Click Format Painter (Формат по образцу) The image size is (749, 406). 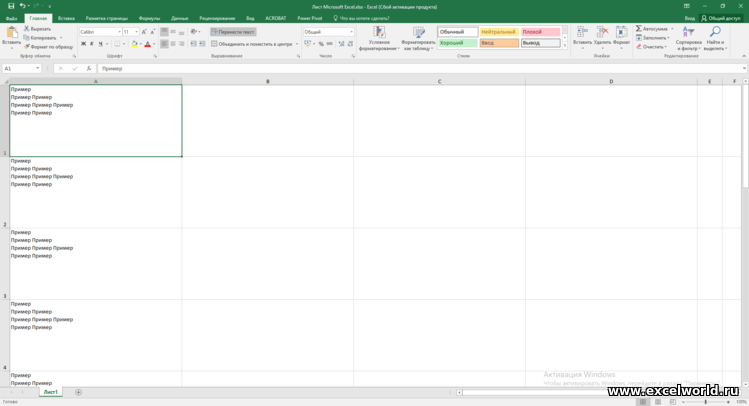click(x=48, y=47)
